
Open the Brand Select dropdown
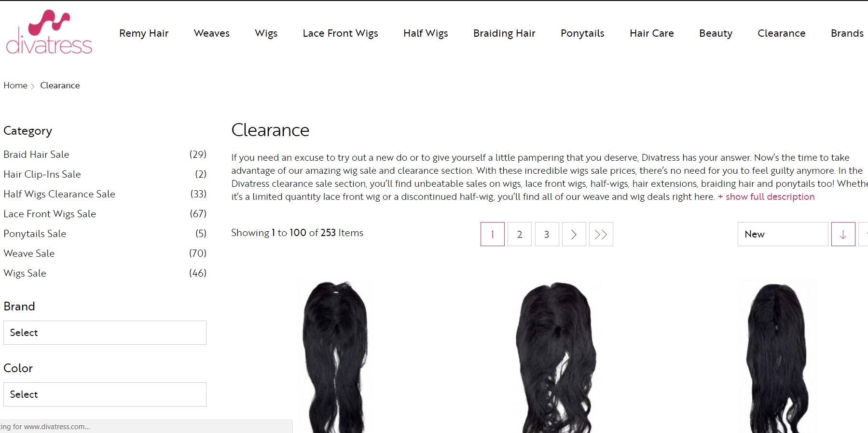click(x=105, y=333)
